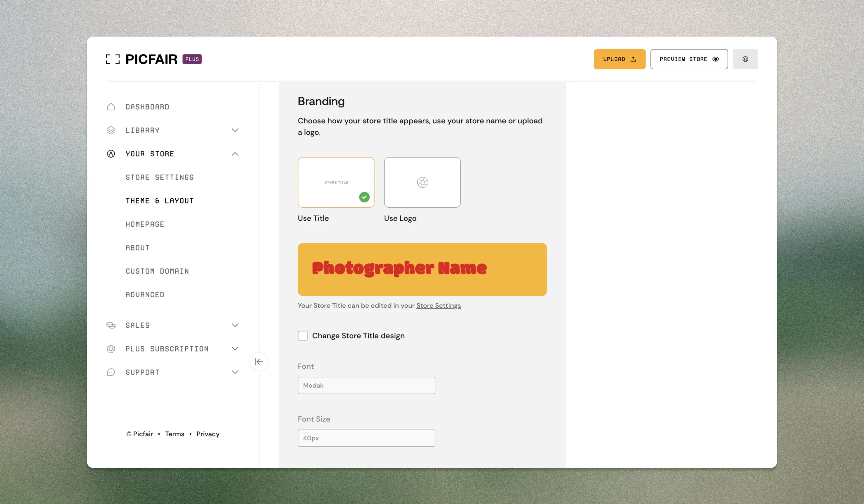The width and height of the screenshot is (864, 504).
Task: Click the Sales menu label
Action: click(x=137, y=325)
